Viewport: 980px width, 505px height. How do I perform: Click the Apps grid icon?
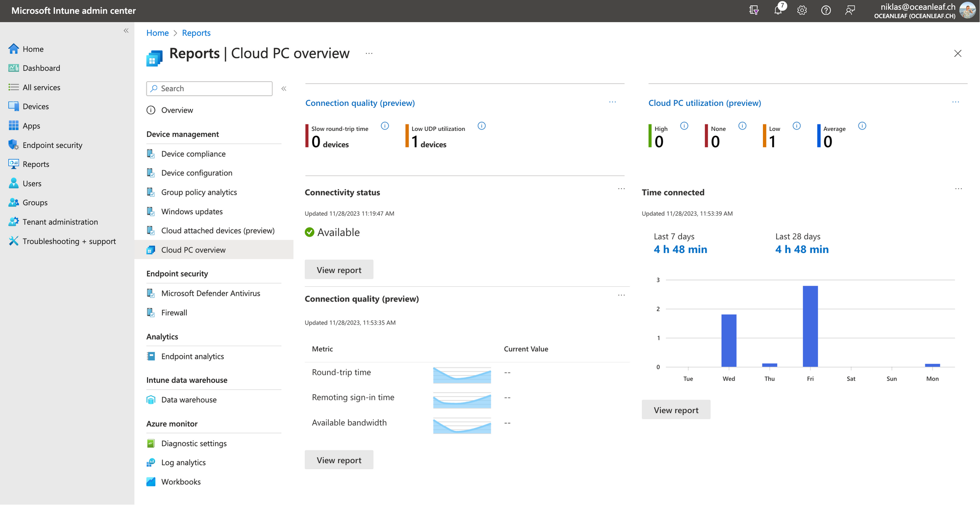[x=14, y=126]
